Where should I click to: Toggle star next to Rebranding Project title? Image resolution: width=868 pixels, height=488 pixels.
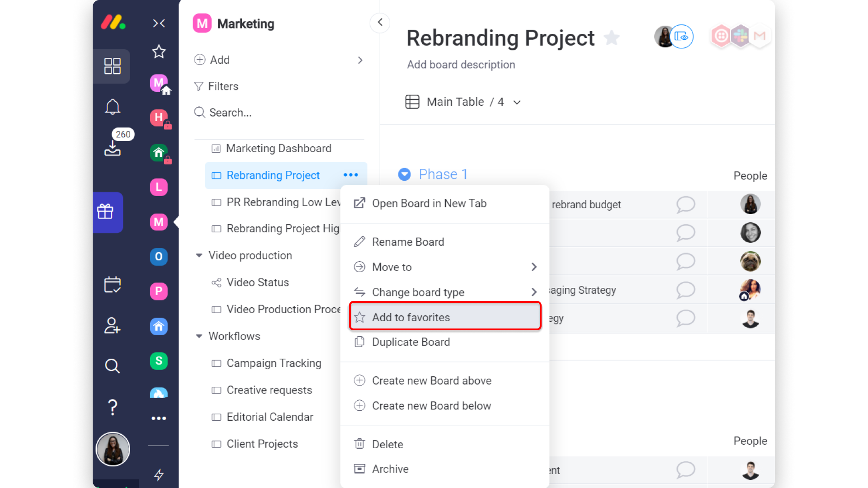click(612, 38)
